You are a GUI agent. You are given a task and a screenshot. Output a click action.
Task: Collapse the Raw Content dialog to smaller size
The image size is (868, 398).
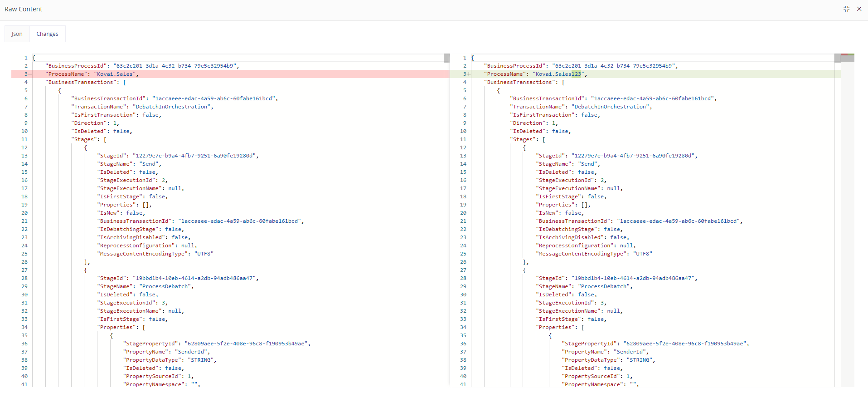coord(846,9)
